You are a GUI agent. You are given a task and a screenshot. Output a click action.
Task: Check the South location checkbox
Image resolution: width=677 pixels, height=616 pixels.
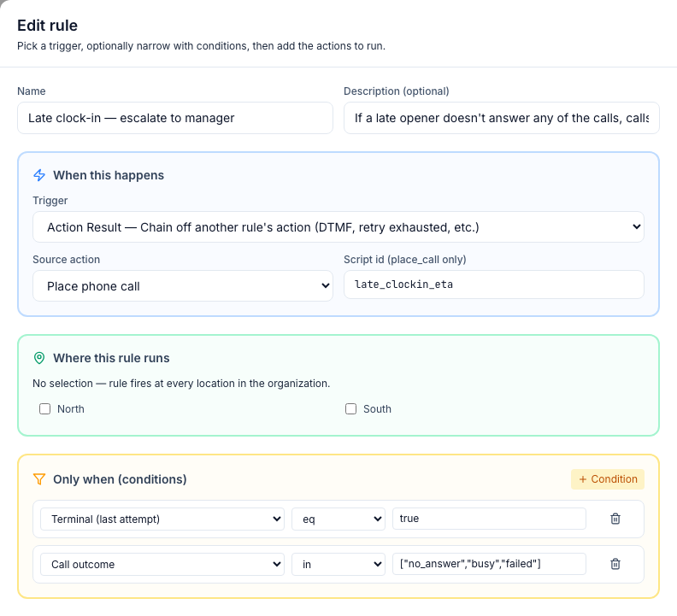click(351, 408)
